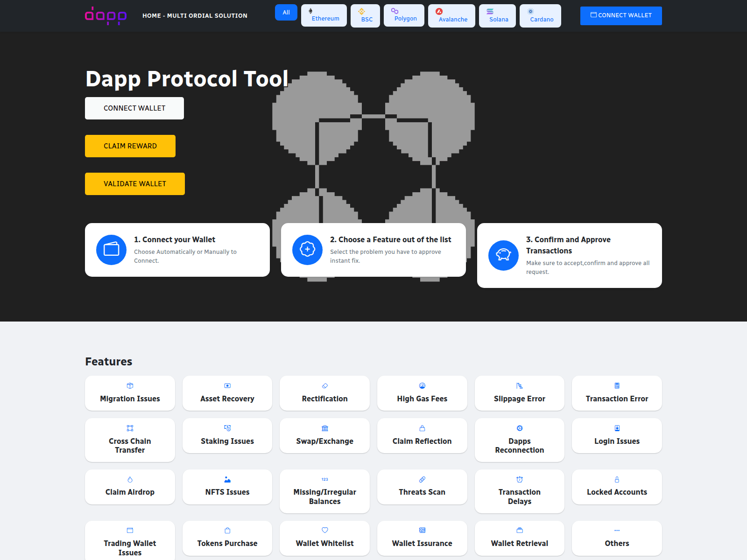This screenshot has height=560, width=747.
Task: Click the Claim Airdrop droplet icon
Action: [130, 480]
